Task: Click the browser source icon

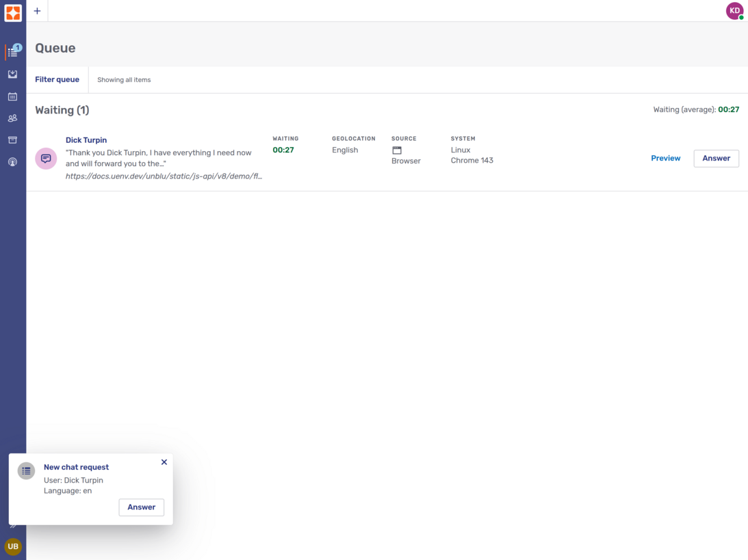Action: pos(397,150)
